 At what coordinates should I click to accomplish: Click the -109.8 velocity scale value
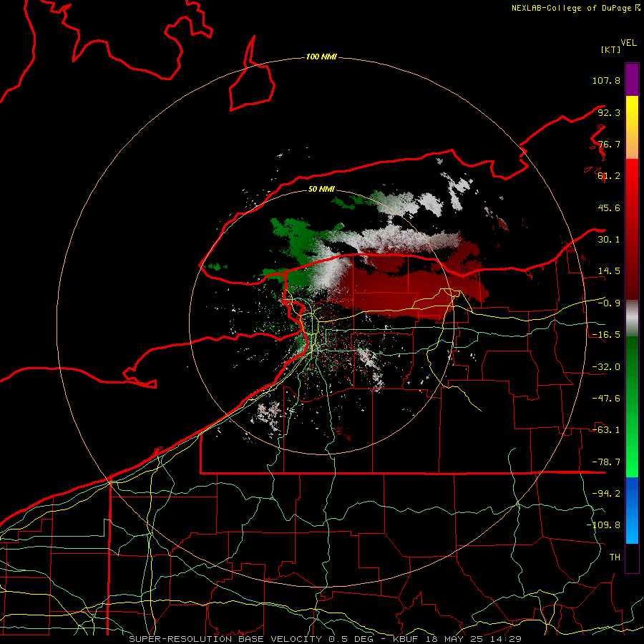pos(603,525)
